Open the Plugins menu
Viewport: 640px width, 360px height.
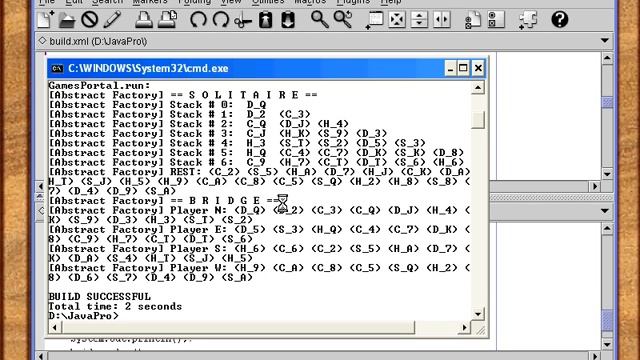[x=353, y=2]
